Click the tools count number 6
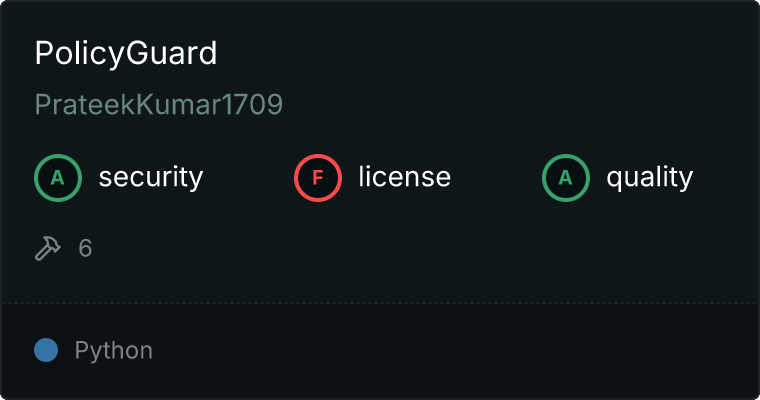 (85, 249)
